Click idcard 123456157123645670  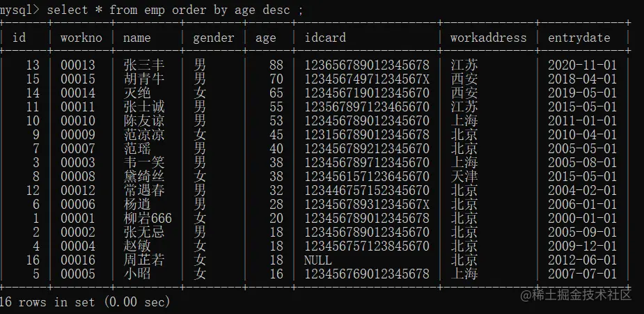coord(367,177)
